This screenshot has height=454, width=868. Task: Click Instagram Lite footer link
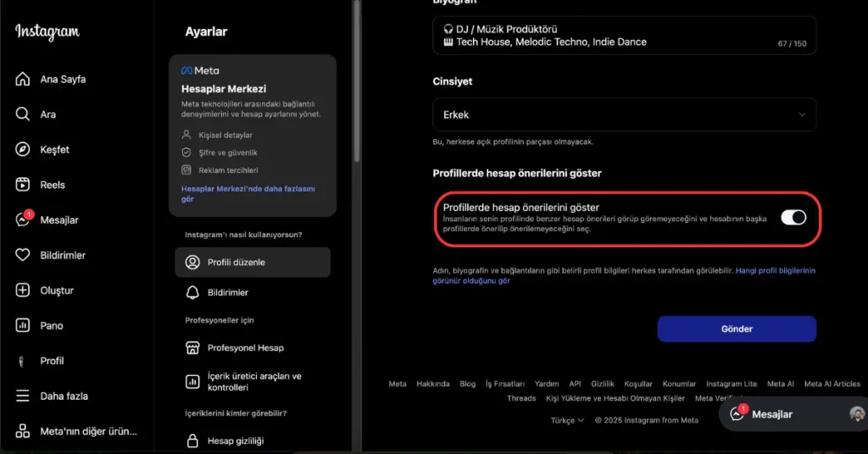732,384
